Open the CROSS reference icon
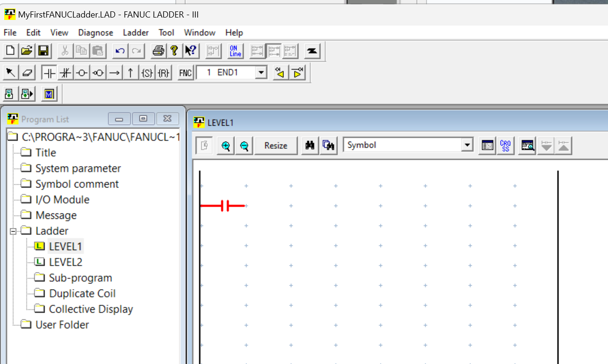This screenshot has width=608, height=364. tap(506, 146)
